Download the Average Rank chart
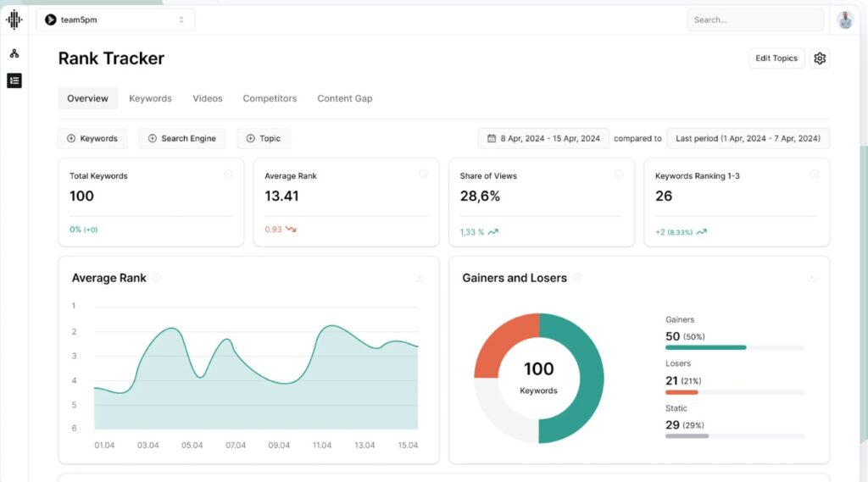The image size is (868, 482). pyautogui.click(x=419, y=278)
